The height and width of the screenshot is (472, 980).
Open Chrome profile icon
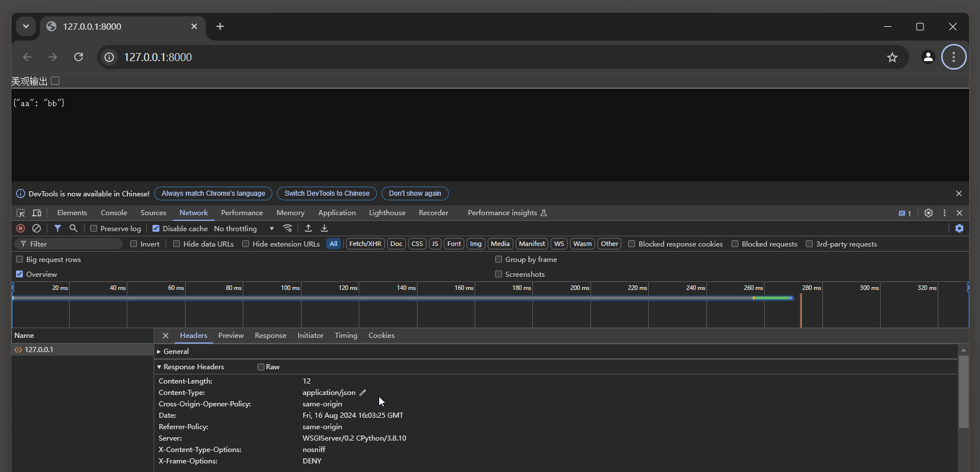(928, 57)
